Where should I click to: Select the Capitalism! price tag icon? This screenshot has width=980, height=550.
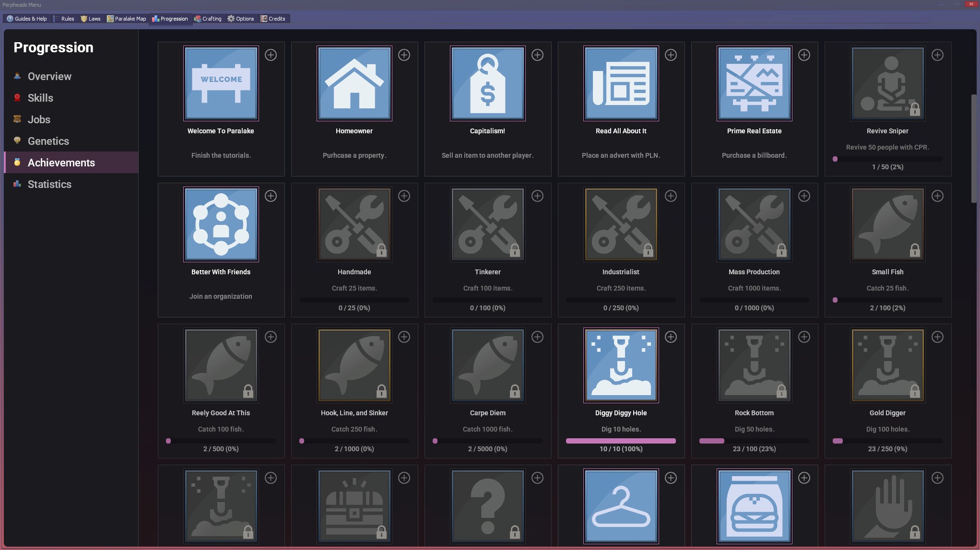tap(488, 83)
